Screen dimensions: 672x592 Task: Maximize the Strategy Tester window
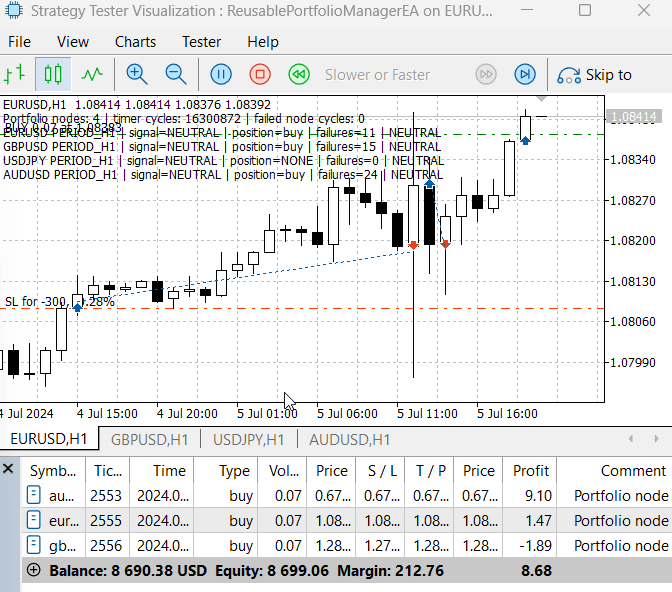(585, 10)
